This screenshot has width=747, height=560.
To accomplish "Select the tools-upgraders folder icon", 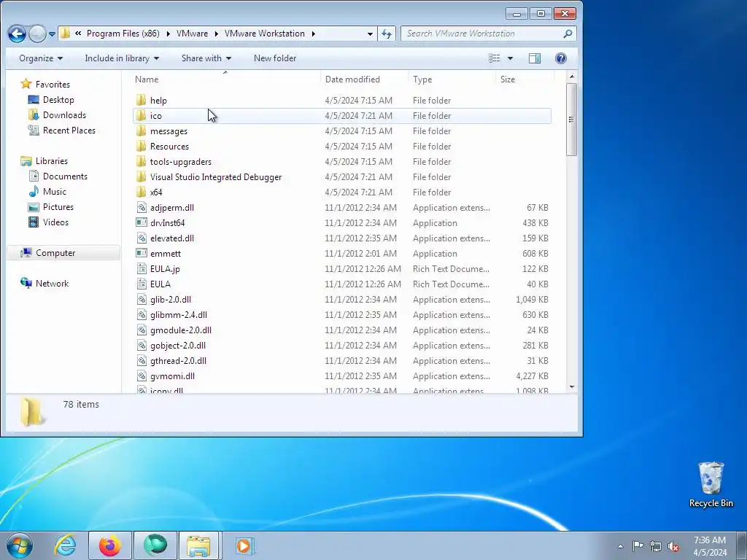I will (141, 161).
